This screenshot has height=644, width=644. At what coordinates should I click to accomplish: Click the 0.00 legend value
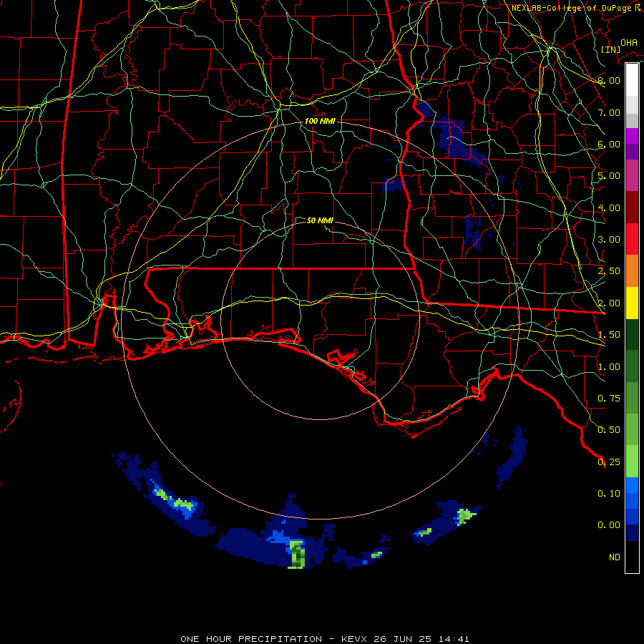point(609,525)
